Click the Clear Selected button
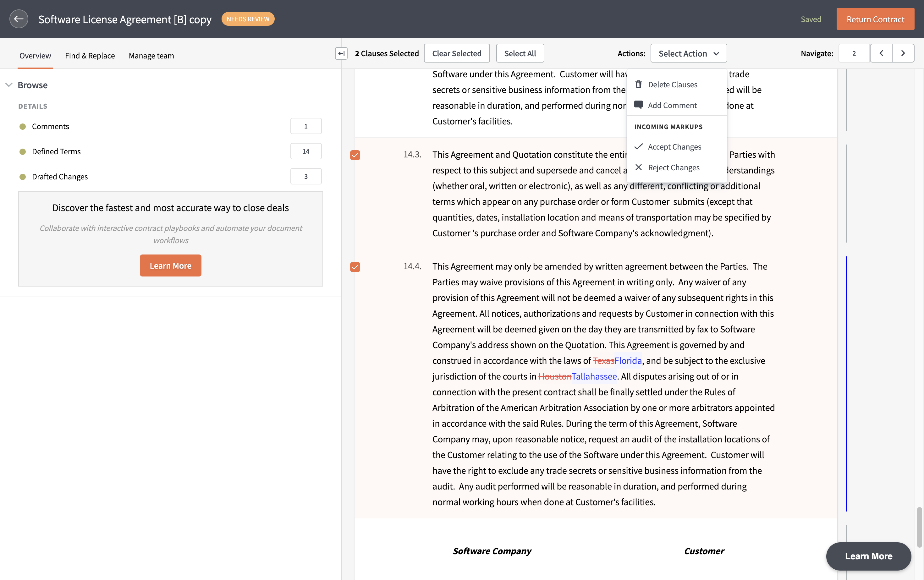The width and height of the screenshot is (924, 580). click(x=457, y=53)
